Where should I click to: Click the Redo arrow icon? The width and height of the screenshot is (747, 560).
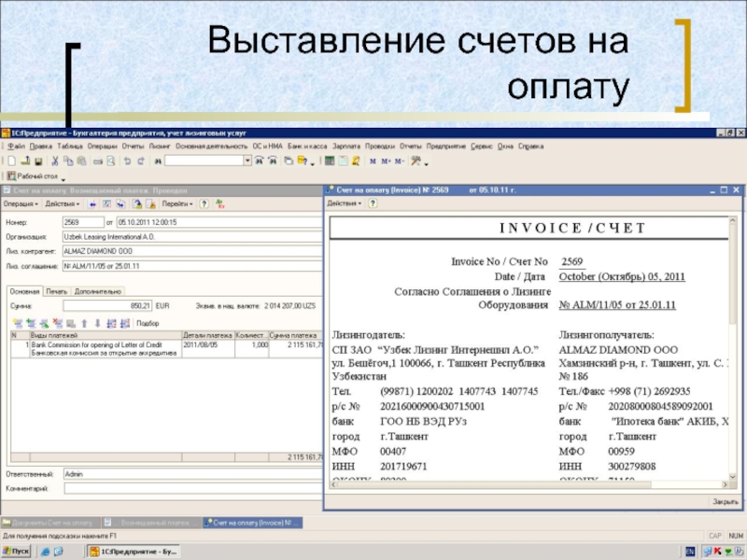click(141, 161)
